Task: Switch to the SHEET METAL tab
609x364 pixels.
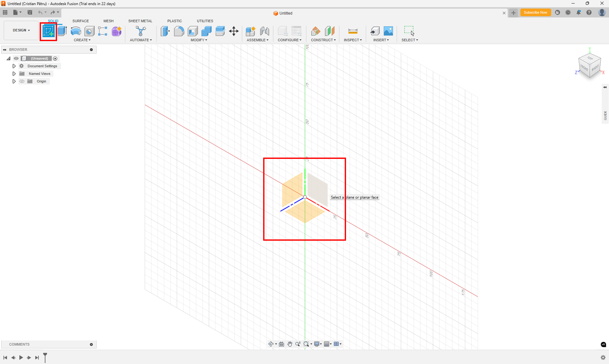Action: coord(140,21)
